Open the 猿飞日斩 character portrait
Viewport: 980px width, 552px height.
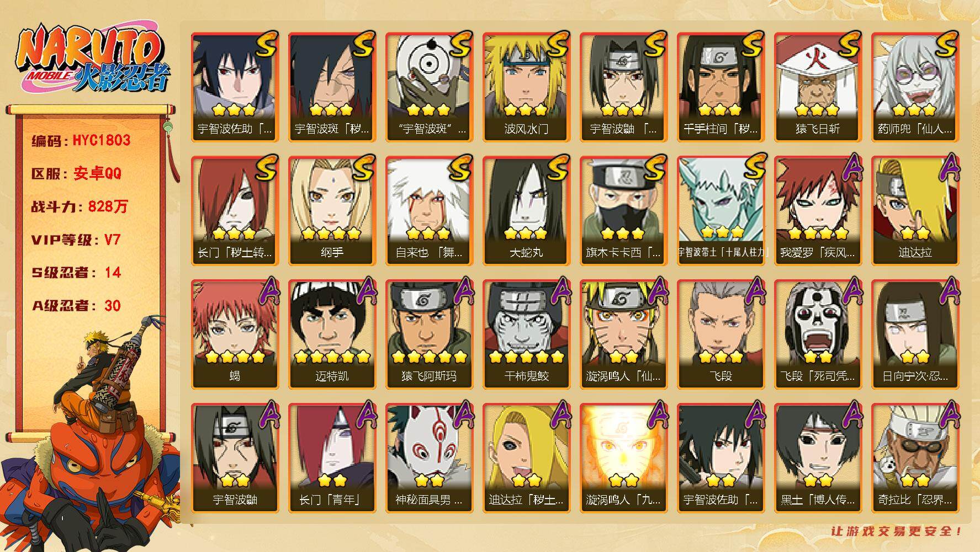tap(818, 87)
